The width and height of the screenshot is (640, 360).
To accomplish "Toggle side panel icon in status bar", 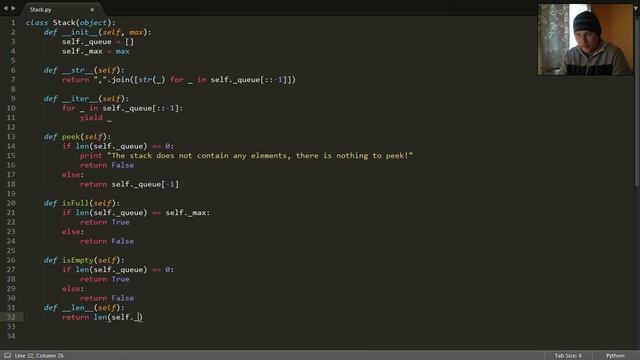I will tap(7, 356).
